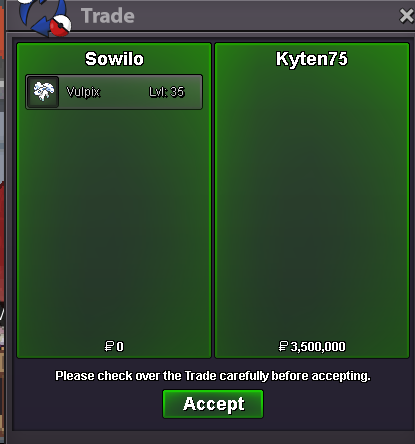Click the Trade window title bar

pyautogui.click(x=233, y=16)
